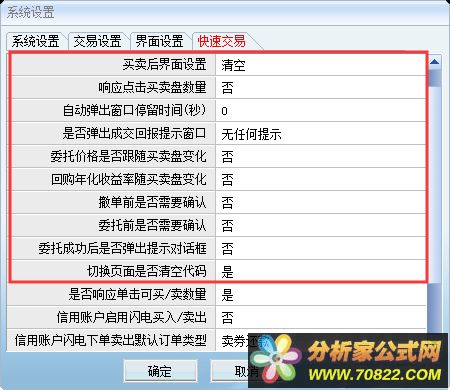Select the 界面设置 tab
Image resolution: width=450 pixels, height=390 pixels.
pos(159,41)
